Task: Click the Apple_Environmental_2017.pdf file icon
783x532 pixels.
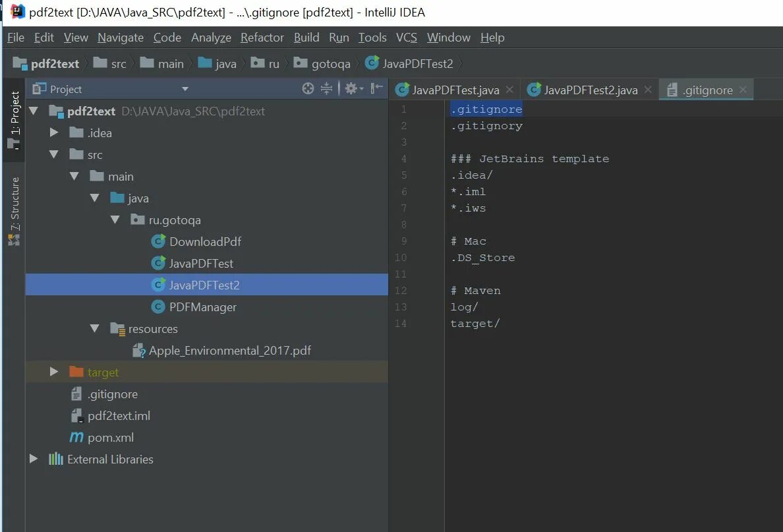Action: pos(138,350)
